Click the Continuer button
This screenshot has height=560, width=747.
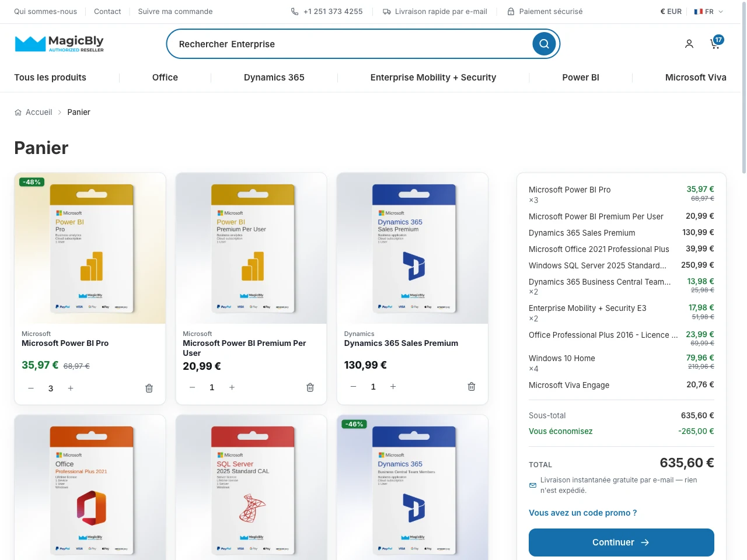coord(622,542)
